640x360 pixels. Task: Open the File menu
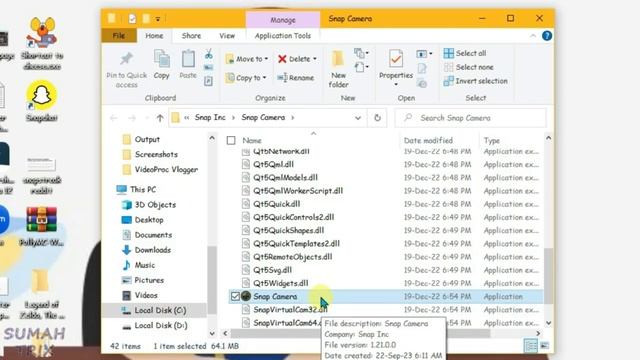point(119,36)
